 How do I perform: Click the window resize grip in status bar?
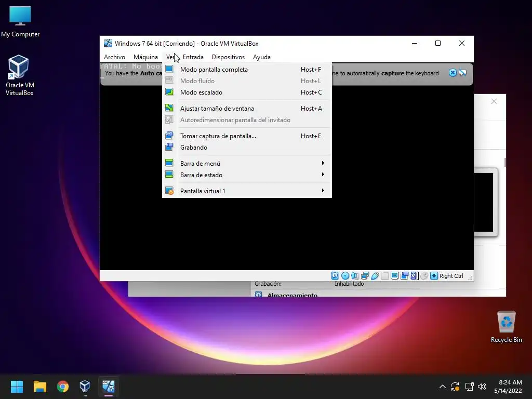tap(470, 277)
